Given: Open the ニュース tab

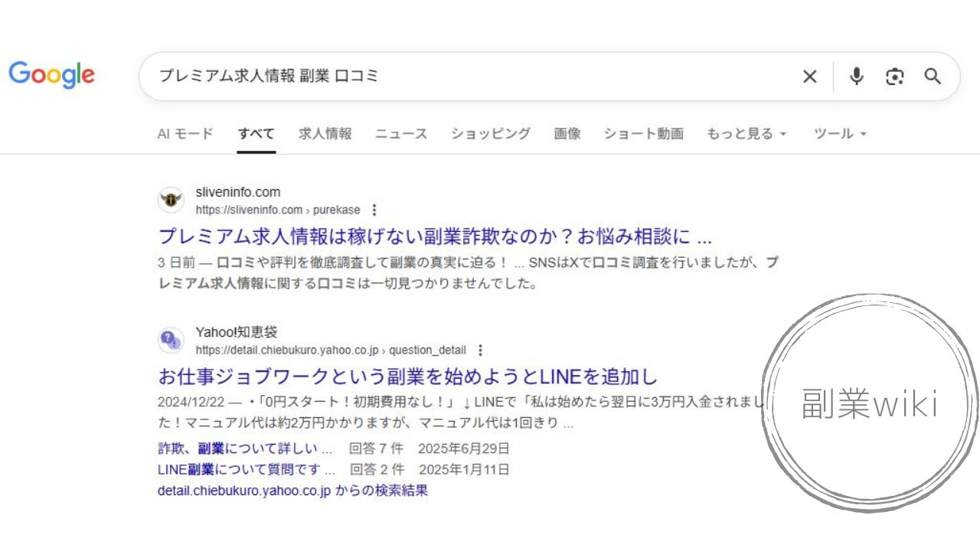Looking at the screenshot, I should [x=401, y=134].
